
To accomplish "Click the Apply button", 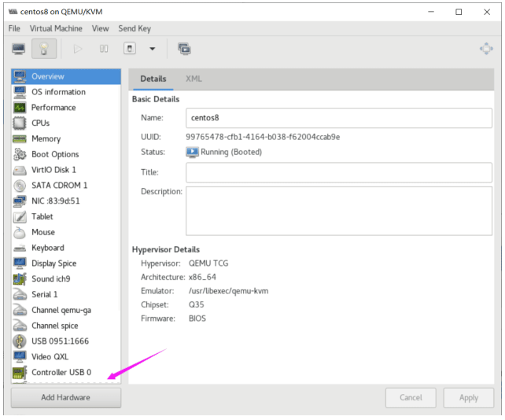I will coord(468,398).
